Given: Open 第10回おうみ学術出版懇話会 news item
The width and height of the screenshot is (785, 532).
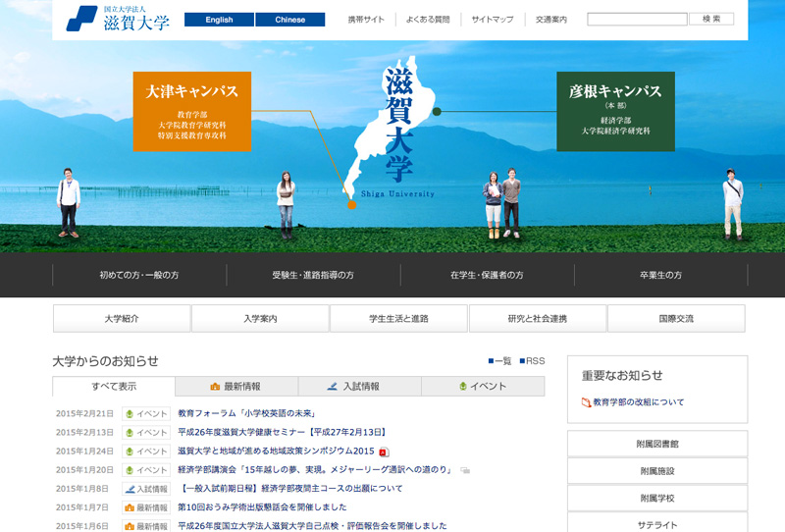Looking at the screenshot, I should (262, 507).
